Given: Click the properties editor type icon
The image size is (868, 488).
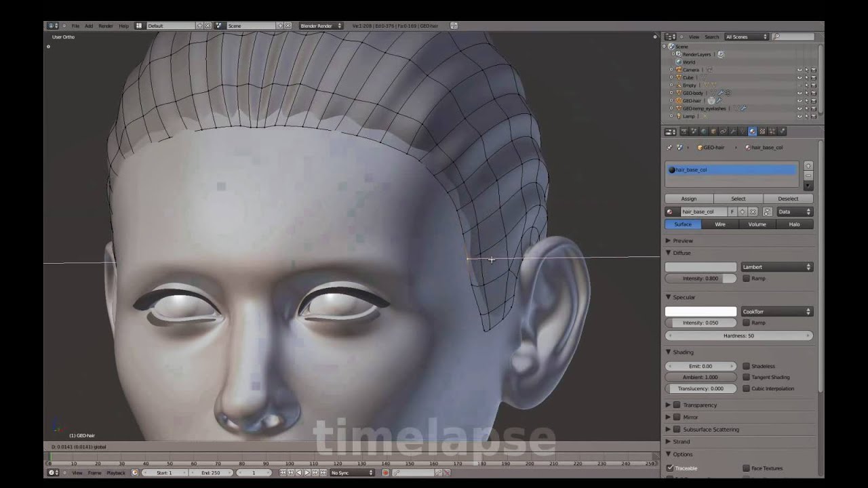Looking at the screenshot, I should click(670, 131).
